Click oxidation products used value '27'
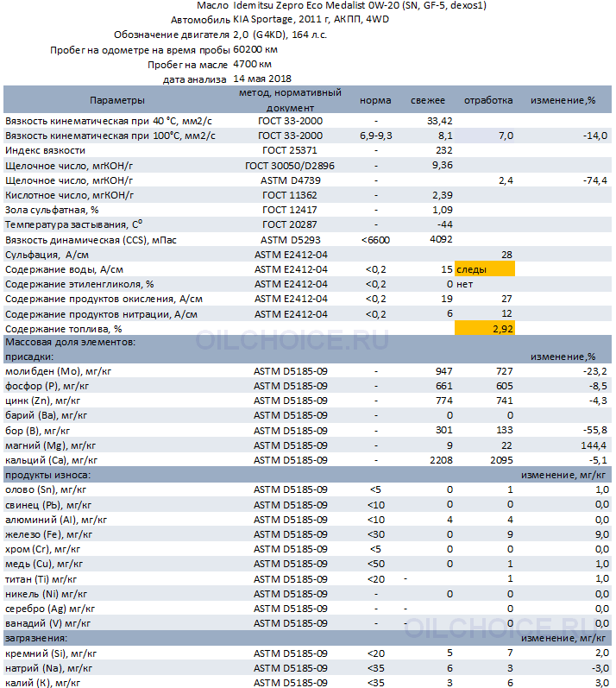The image size is (616, 688). pos(506,300)
